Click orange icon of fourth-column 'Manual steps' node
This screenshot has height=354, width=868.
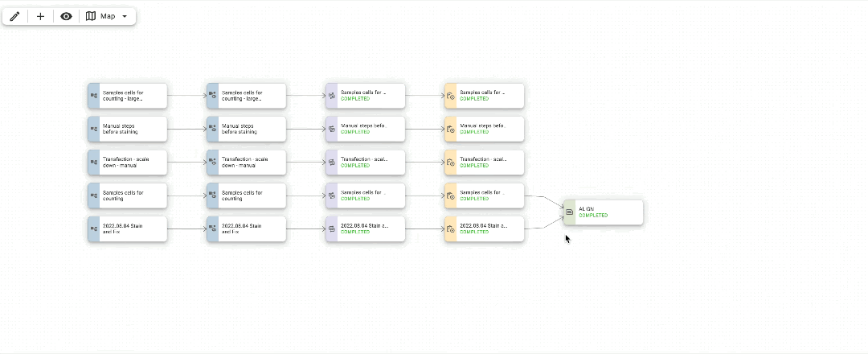[x=450, y=129]
